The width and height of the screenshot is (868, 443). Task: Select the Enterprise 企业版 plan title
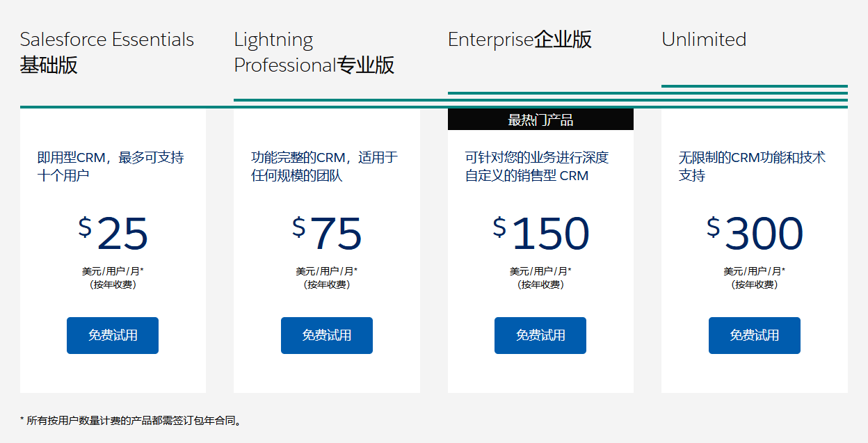520,40
